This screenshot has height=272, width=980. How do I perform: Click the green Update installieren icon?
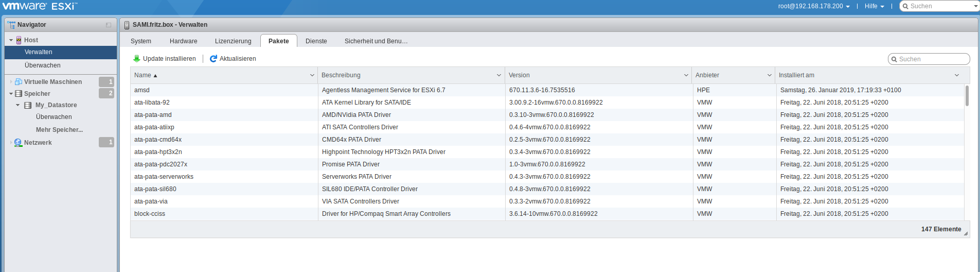pos(136,59)
